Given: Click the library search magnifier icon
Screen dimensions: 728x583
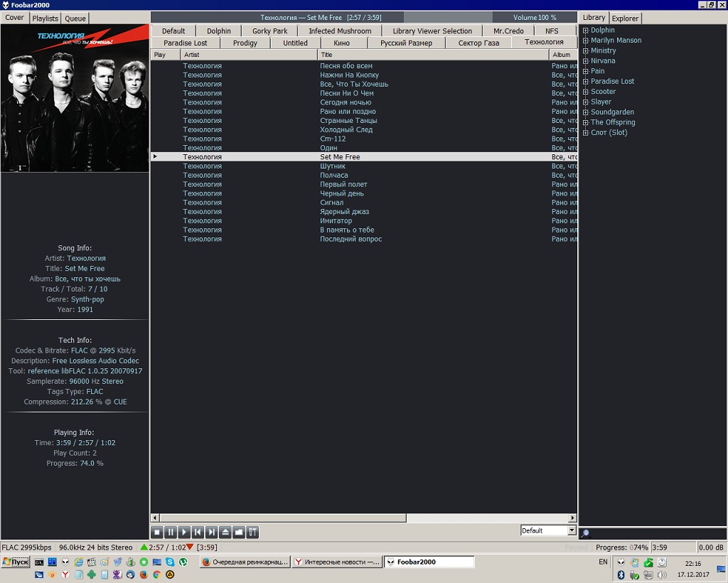Looking at the screenshot, I should coord(585,533).
